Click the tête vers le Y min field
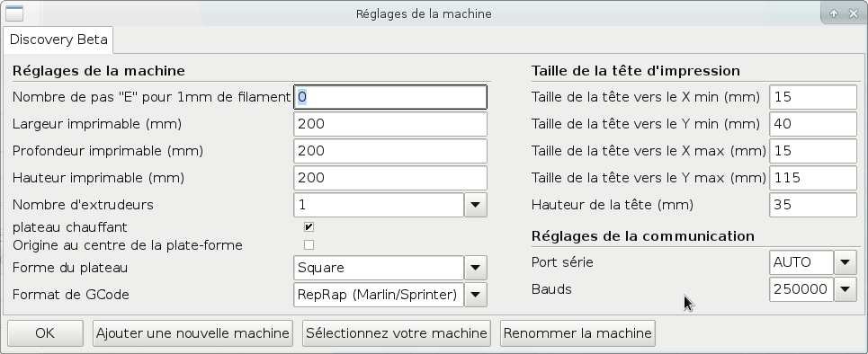Viewport: 868px width, 354px height. tap(813, 124)
